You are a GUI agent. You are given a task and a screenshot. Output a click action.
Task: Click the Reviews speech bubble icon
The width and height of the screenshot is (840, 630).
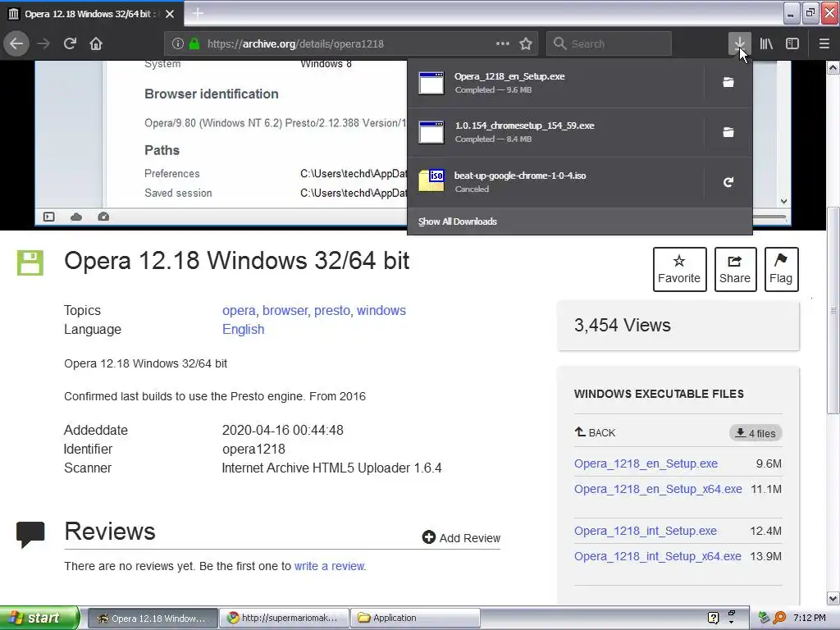30,535
